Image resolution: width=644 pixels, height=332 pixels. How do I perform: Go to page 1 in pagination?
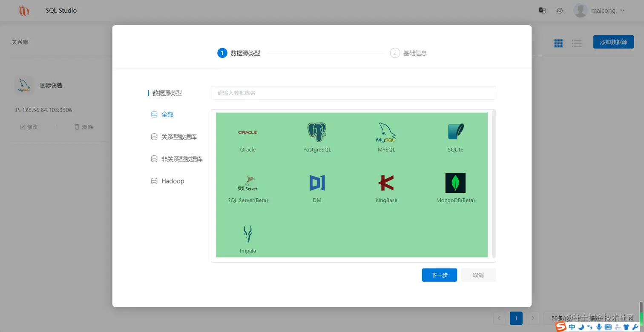pyautogui.click(x=516, y=318)
